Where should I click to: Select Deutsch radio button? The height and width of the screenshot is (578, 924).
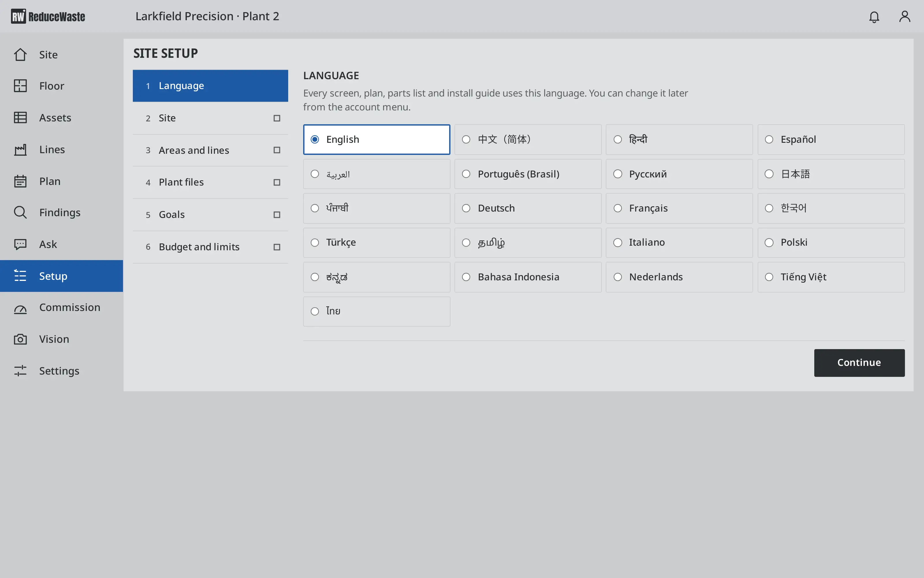pos(466,208)
